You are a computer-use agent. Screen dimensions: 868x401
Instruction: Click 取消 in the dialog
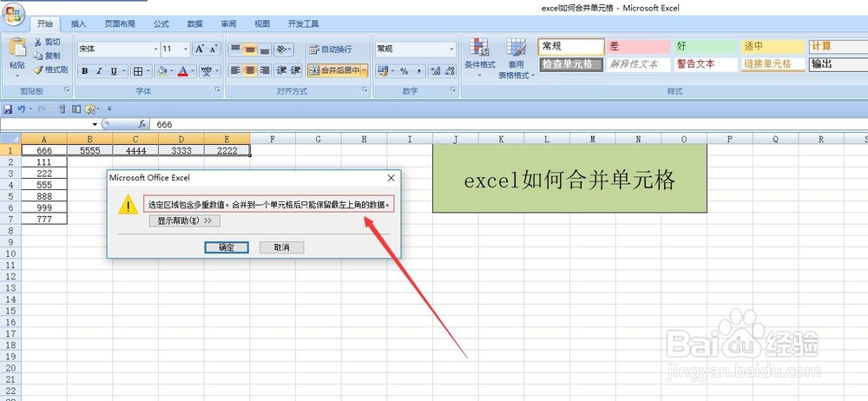tap(282, 247)
